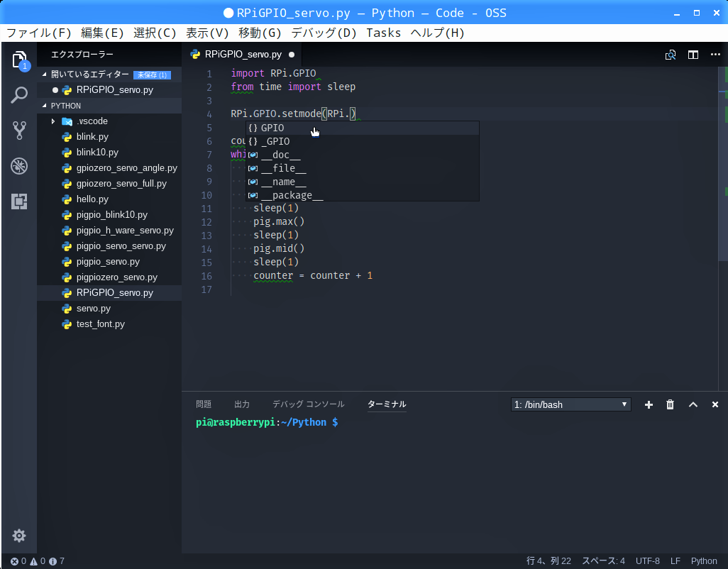Switch to the デバッグ コンソール tab
This screenshot has width=728, height=569.
coord(308,404)
